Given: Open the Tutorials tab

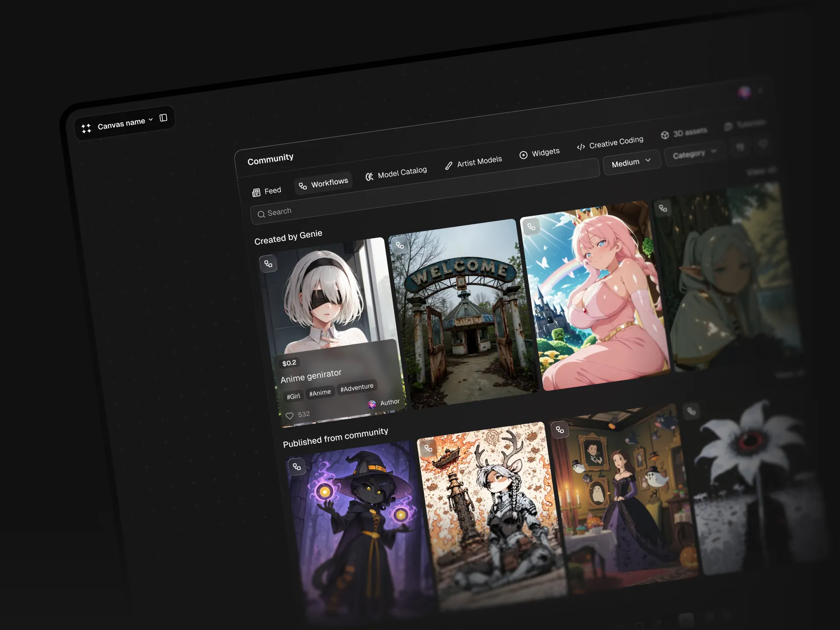Looking at the screenshot, I should pyautogui.click(x=745, y=125).
